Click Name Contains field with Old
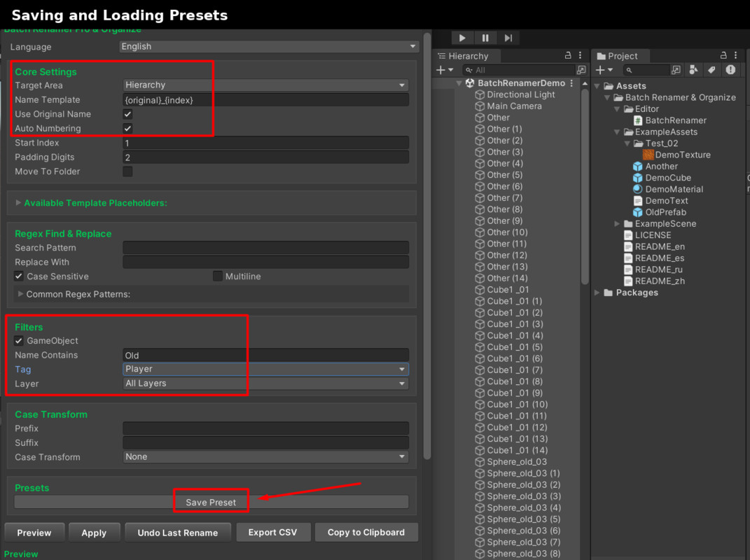This screenshot has height=560, width=750. point(265,356)
